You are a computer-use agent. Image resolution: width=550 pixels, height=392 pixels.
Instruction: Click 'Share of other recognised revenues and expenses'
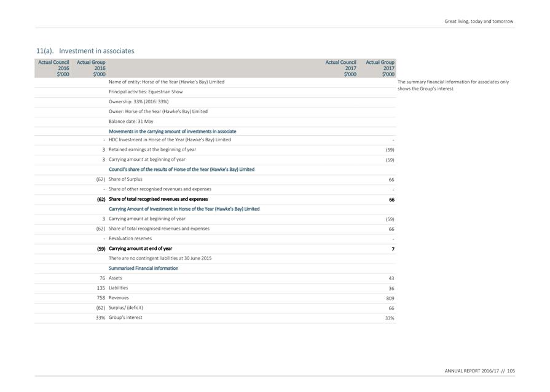[x=160, y=189]
